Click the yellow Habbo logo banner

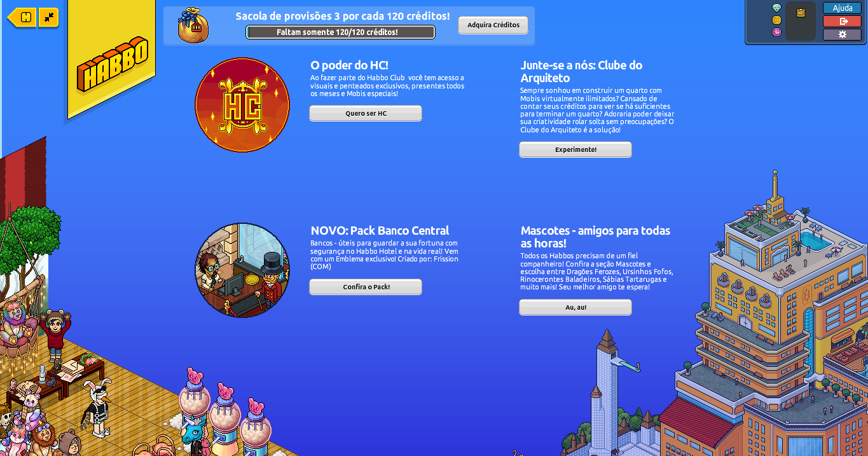(112, 61)
